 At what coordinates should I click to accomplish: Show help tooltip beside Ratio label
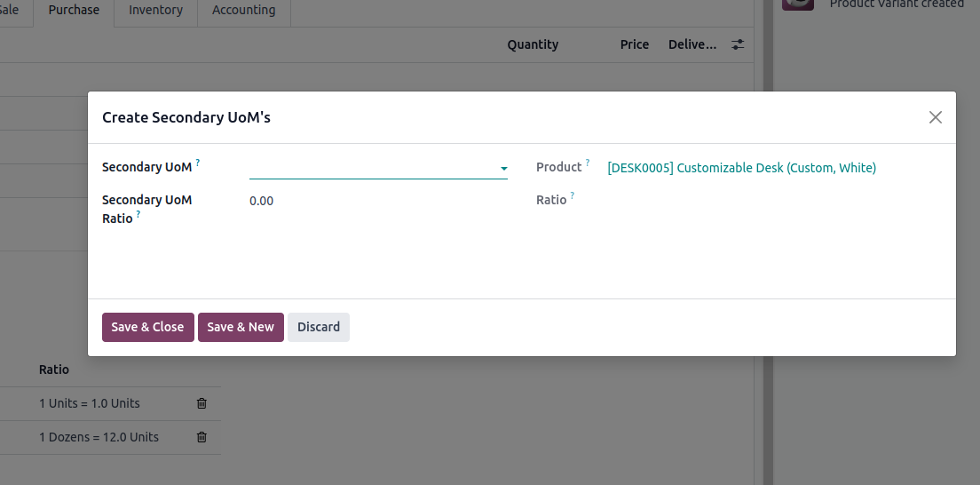click(x=573, y=196)
